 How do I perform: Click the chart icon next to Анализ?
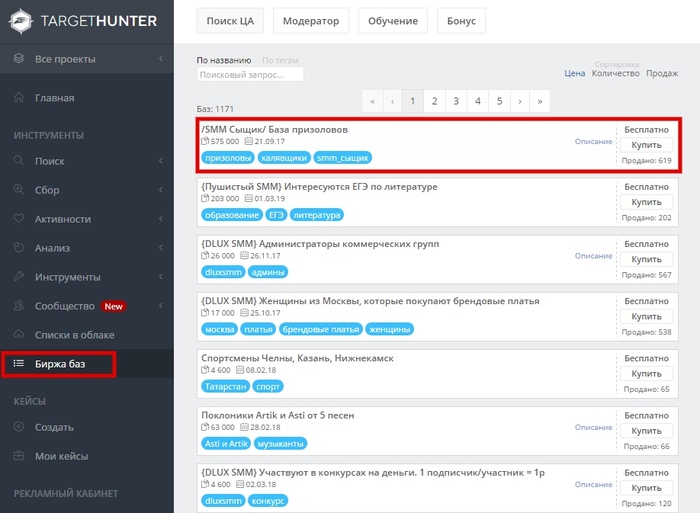[18, 247]
